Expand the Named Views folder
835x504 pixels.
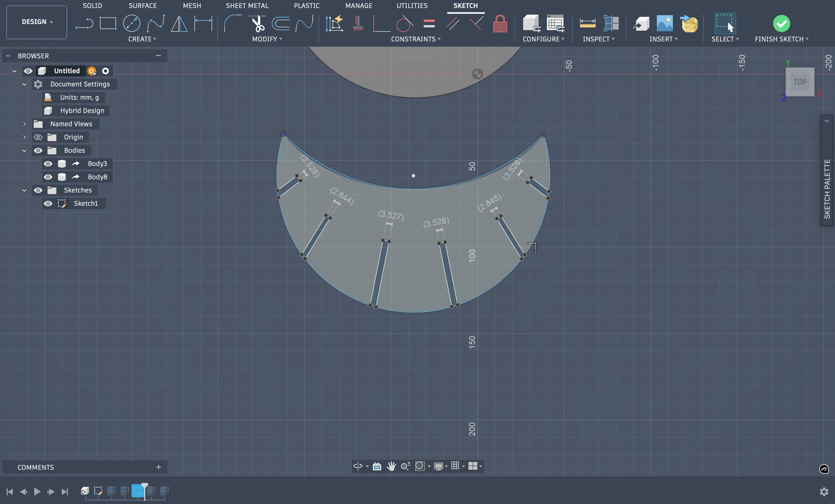(24, 124)
